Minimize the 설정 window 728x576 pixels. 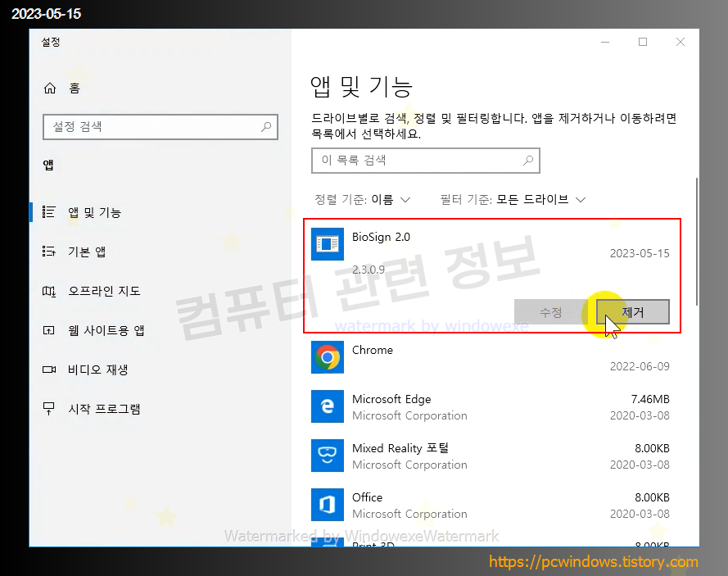[605, 43]
